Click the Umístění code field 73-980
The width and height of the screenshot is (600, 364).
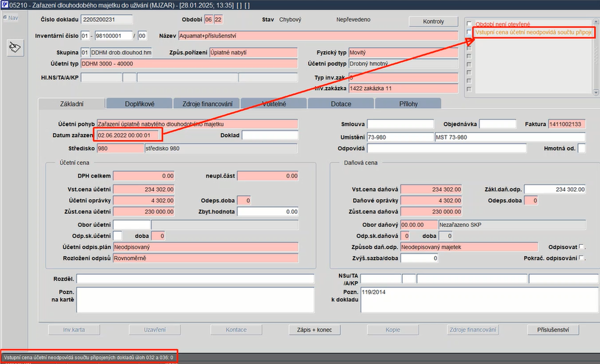click(400, 137)
